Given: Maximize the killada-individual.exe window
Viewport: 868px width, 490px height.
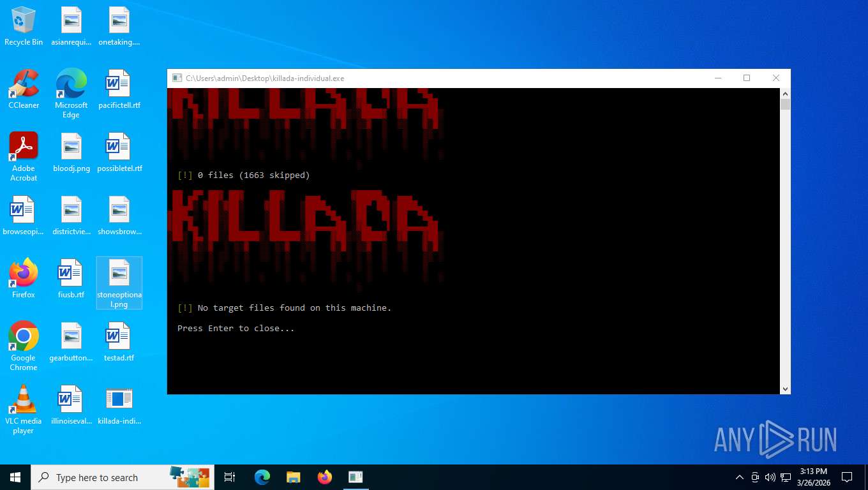Looking at the screenshot, I should coord(747,78).
